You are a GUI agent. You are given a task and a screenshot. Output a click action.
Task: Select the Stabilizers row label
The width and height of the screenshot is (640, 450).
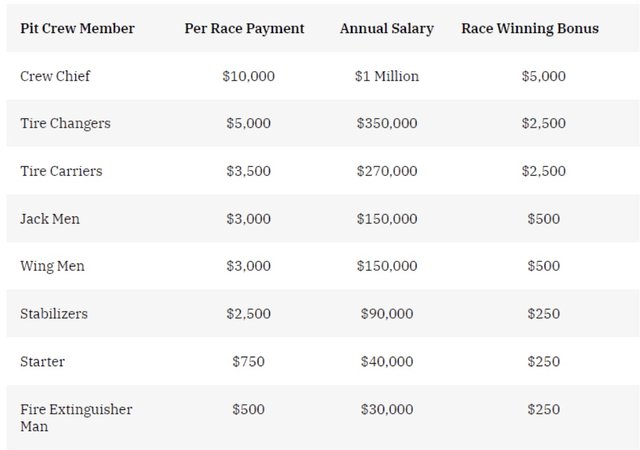54,313
